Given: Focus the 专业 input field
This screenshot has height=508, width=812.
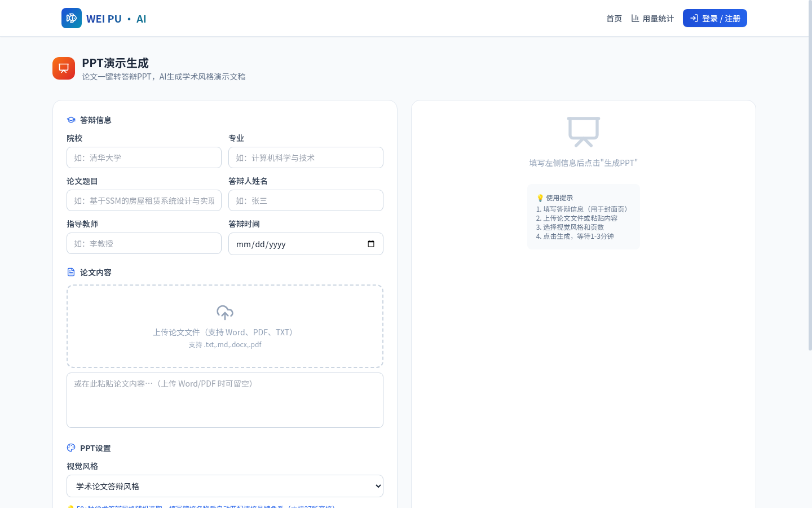Looking at the screenshot, I should click(306, 157).
